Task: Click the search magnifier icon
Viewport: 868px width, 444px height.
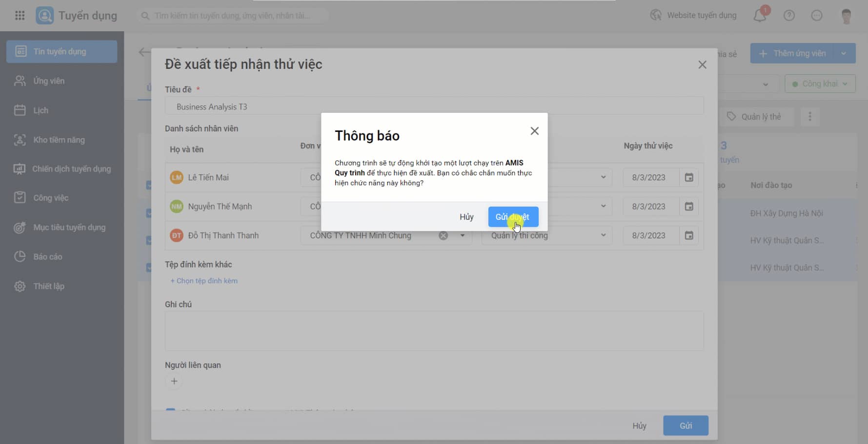Action: (145, 16)
